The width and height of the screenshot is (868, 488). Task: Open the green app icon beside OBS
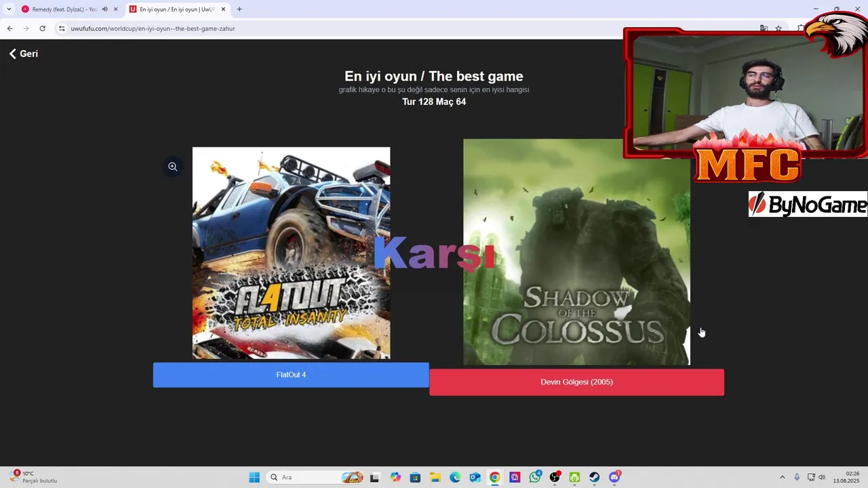[x=574, y=477]
